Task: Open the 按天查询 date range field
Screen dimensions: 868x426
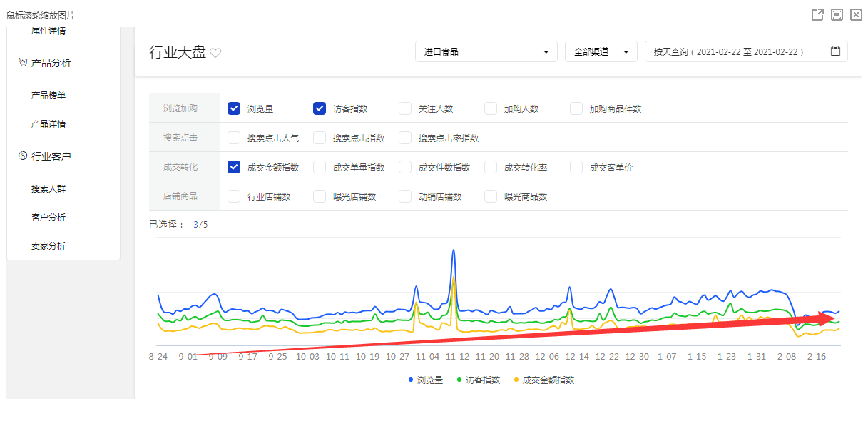Action: pyautogui.click(x=746, y=51)
